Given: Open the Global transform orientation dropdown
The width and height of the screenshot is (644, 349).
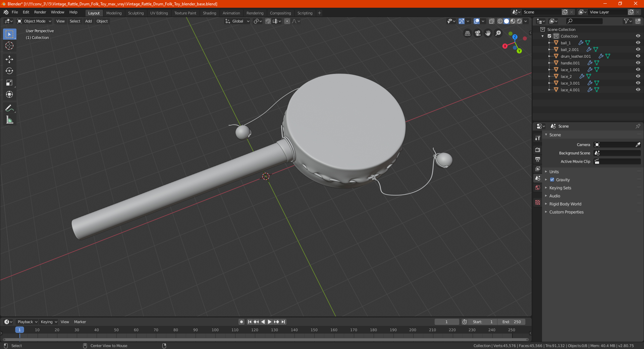Looking at the screenshot, I should tap(237, 21).
